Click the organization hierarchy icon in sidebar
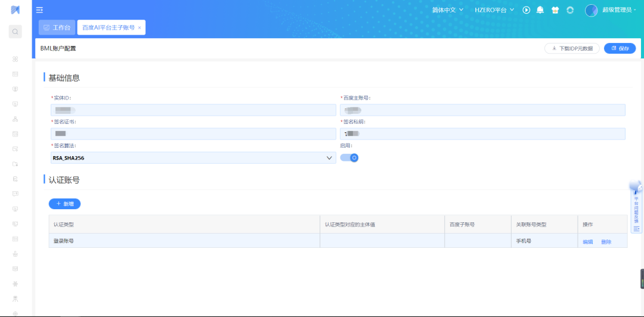644x317 pixels. click(16, 119)
